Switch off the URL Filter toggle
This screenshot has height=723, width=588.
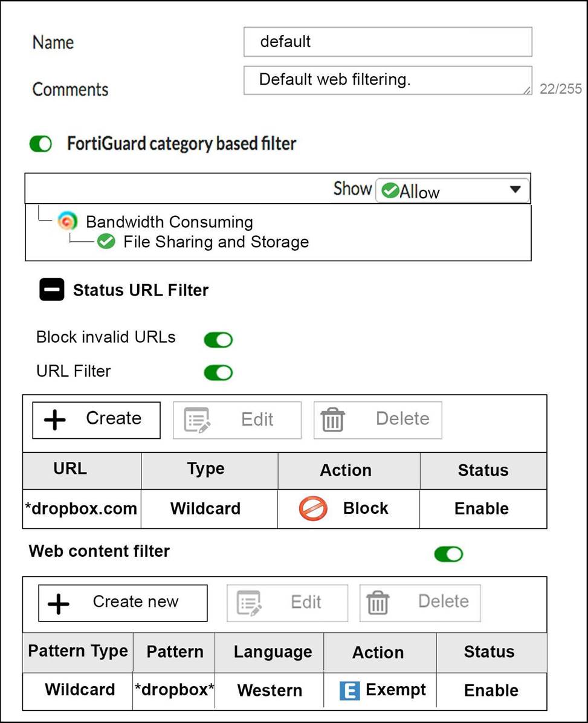coord(218,372)
